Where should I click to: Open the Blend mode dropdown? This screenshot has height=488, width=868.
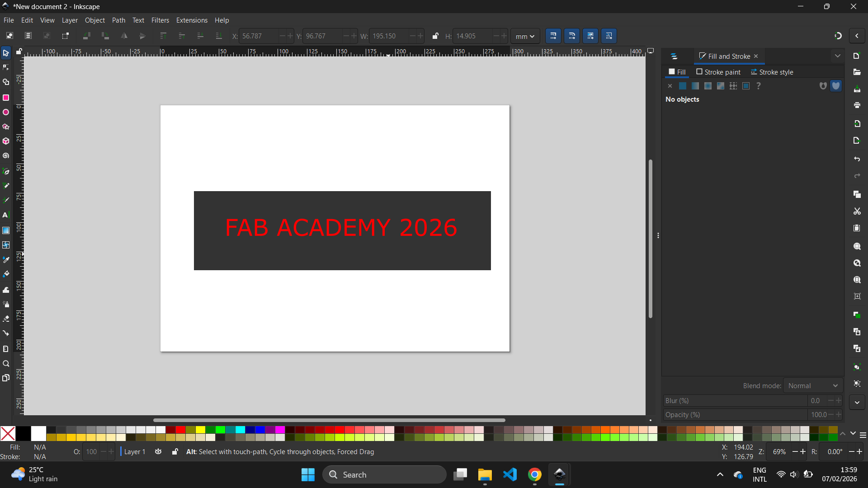click(812, 385)
